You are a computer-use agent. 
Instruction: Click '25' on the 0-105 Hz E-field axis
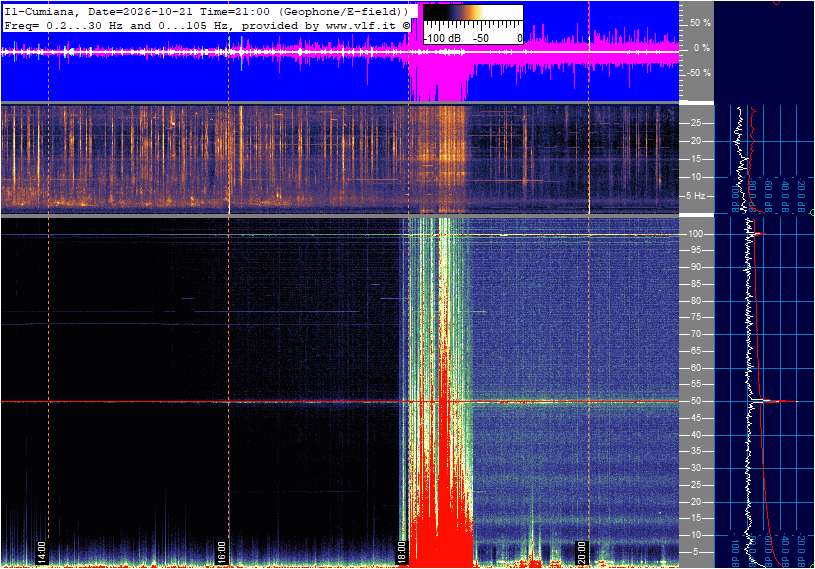695,485
